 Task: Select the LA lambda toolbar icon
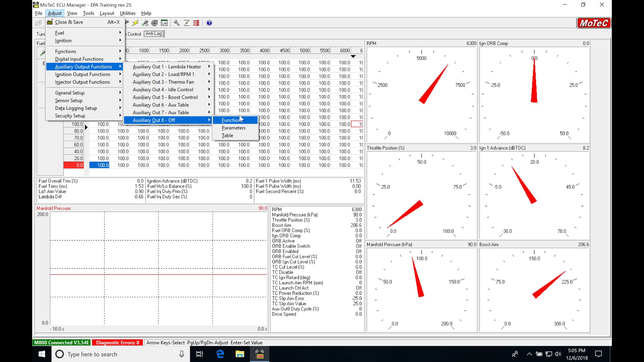point(164,23)
